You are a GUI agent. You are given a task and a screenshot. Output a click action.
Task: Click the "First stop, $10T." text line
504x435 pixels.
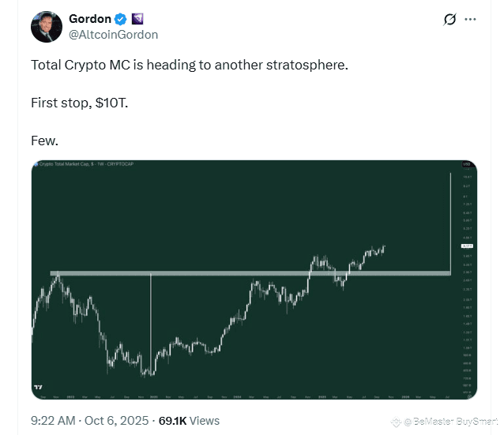click(x=80, y=103)
